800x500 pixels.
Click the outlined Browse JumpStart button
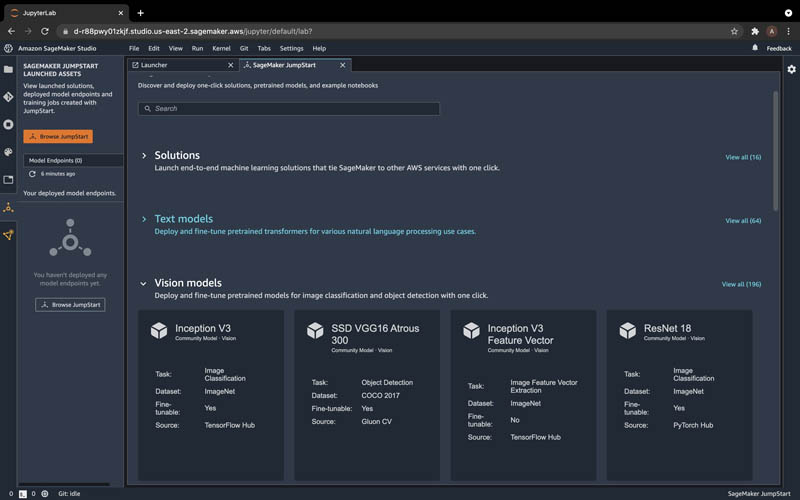point(70,305)
